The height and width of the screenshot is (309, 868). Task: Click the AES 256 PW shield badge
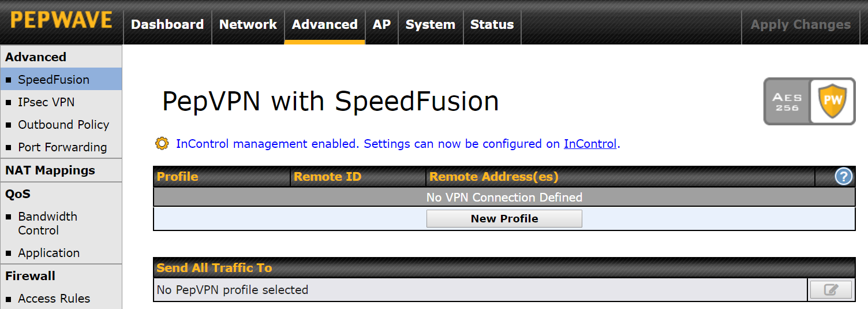click(x=809, y=102)
